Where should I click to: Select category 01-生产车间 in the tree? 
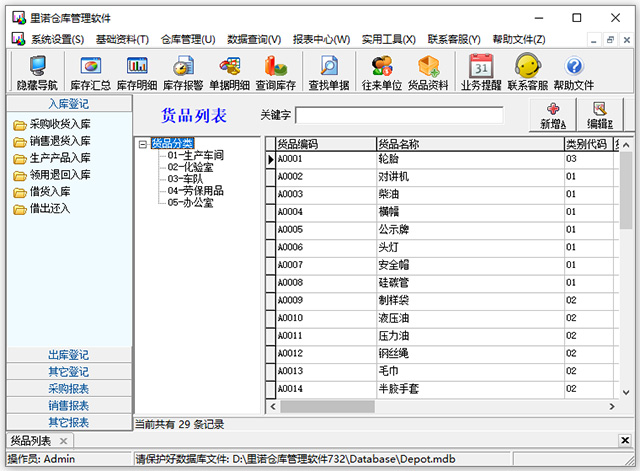196,156
